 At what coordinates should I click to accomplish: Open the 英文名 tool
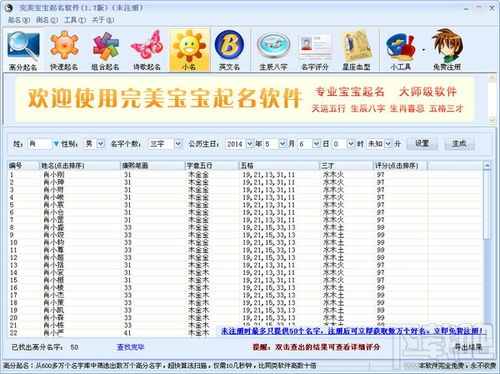coord(229,50)
